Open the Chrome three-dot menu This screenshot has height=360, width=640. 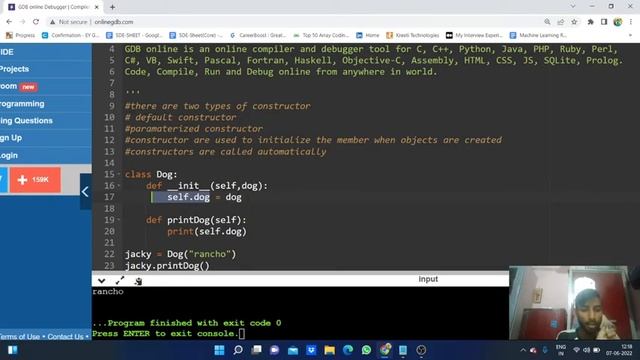click(631, 22)
